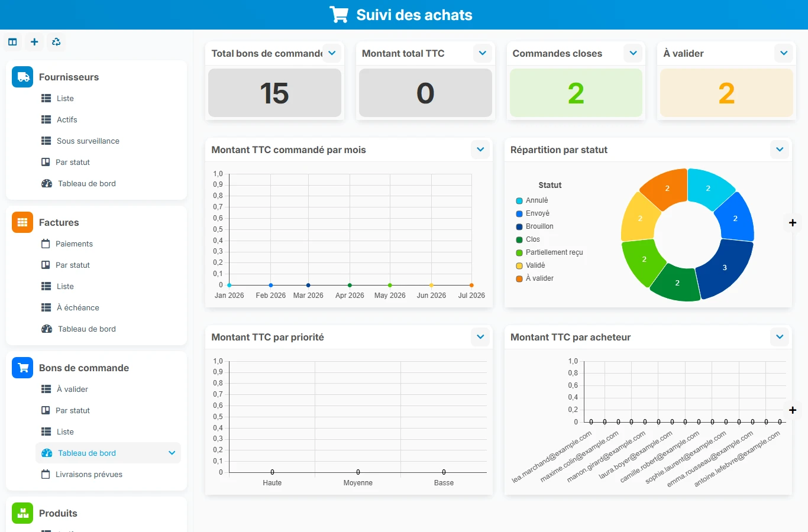
Task: Click the blue truck icon for Fournisseurs
Action: point(22,77)
